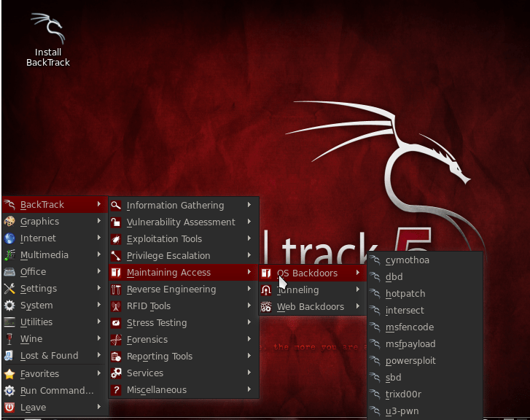Click the Leave power icon

pyautogui.click(x=9, y=408)
